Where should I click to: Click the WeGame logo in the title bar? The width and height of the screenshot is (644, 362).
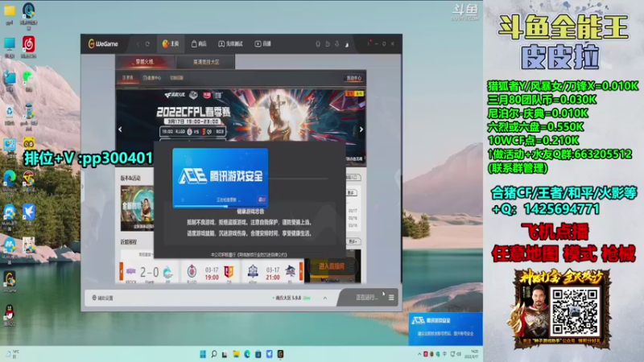(103, 44)
